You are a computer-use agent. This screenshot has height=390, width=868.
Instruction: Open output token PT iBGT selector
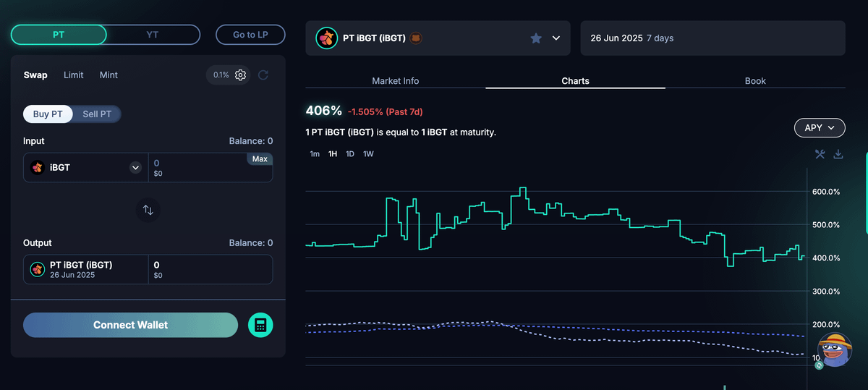[x=86, y=269]
